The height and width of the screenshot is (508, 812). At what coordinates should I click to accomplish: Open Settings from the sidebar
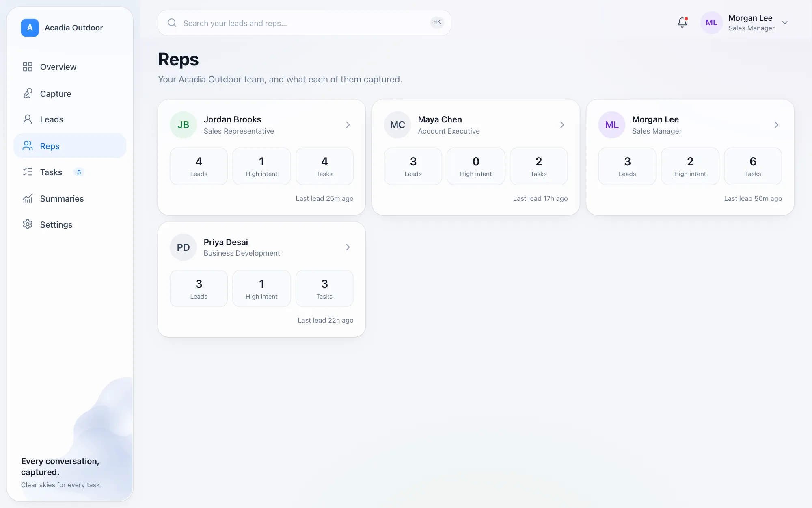70,224
